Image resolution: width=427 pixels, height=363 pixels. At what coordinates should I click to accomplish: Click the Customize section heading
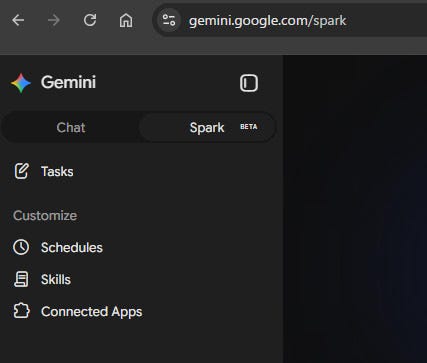[45, 216]
